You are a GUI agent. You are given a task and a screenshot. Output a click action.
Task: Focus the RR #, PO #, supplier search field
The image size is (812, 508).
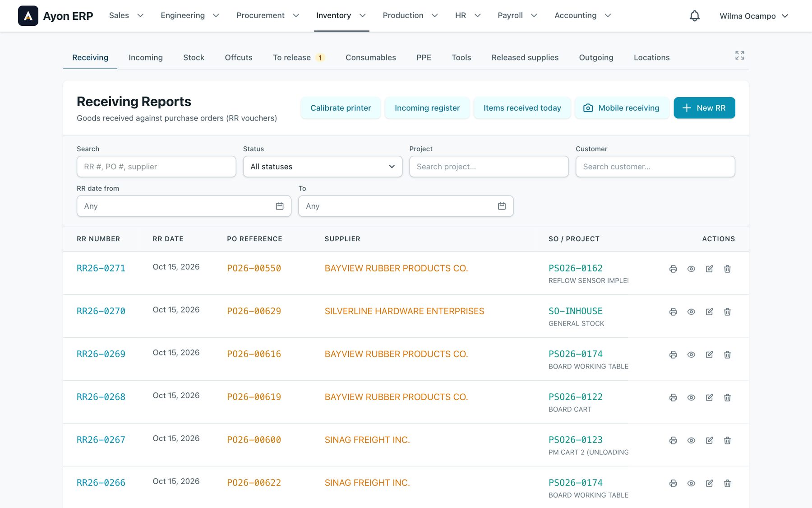(156, 167)
